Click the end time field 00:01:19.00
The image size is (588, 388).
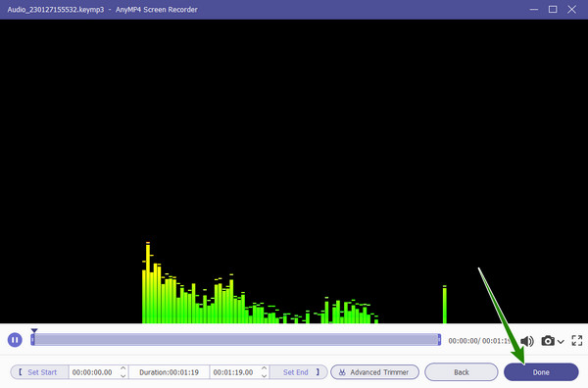pos(233,372)
